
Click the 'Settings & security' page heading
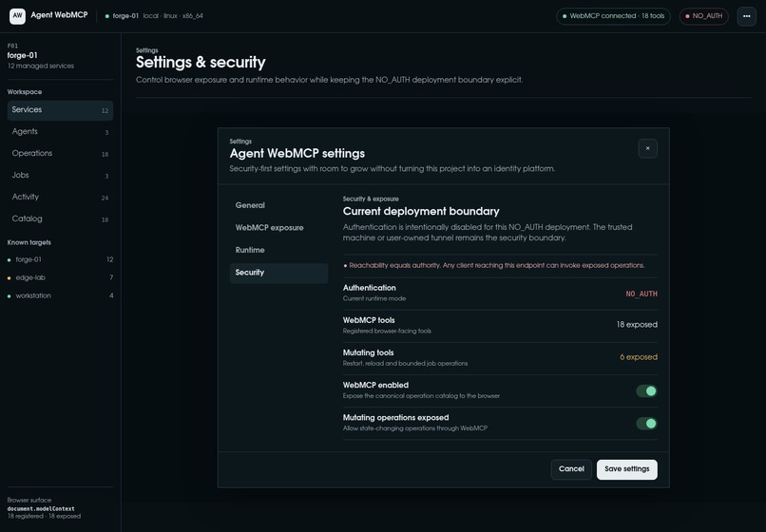pos(201,63)
